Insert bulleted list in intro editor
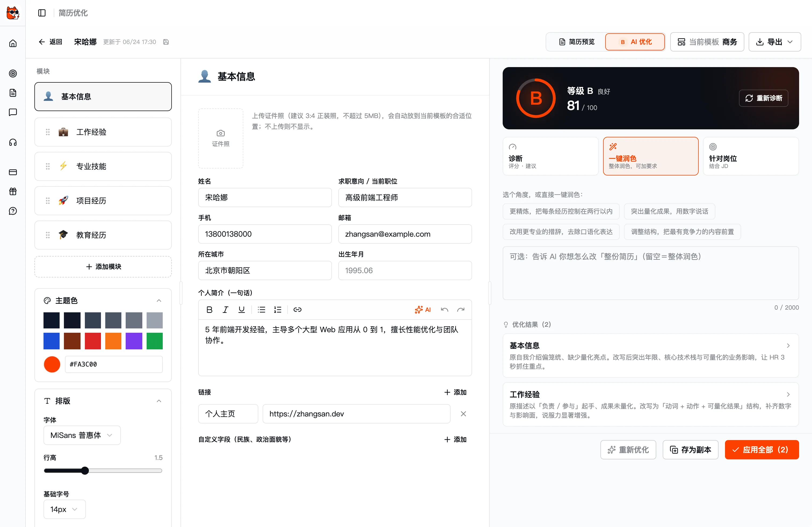The width and height of the screenshot is (812, 527). 261,310
